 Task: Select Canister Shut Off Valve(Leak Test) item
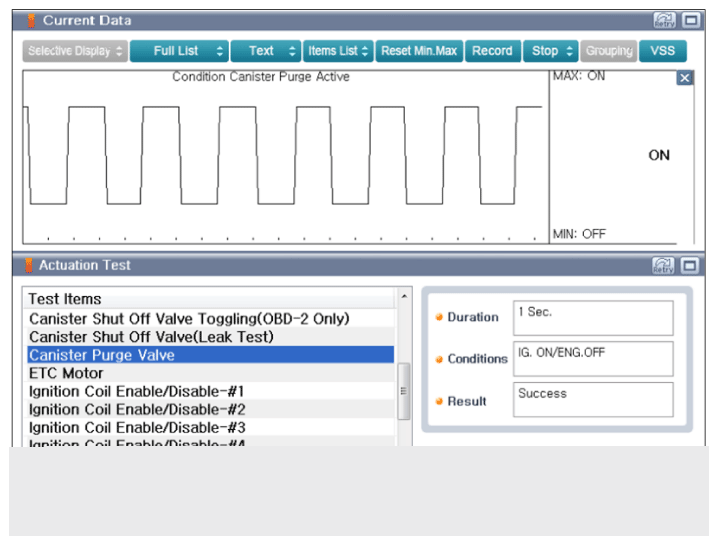(x=151, y=337)
